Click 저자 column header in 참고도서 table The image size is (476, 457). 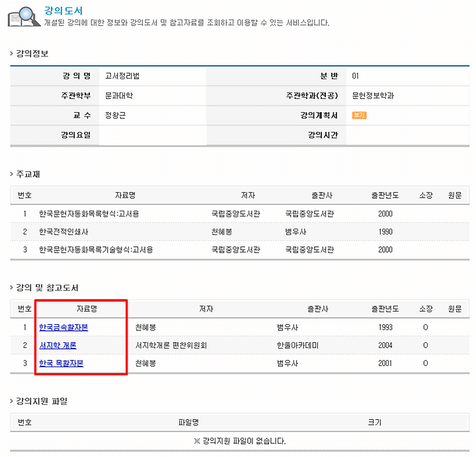[206, 308]
